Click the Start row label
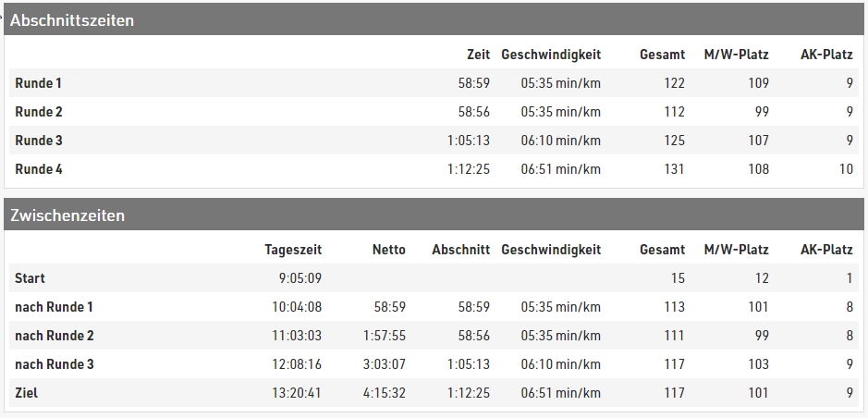This screenshot has height=418, width=868. [30, 278]
